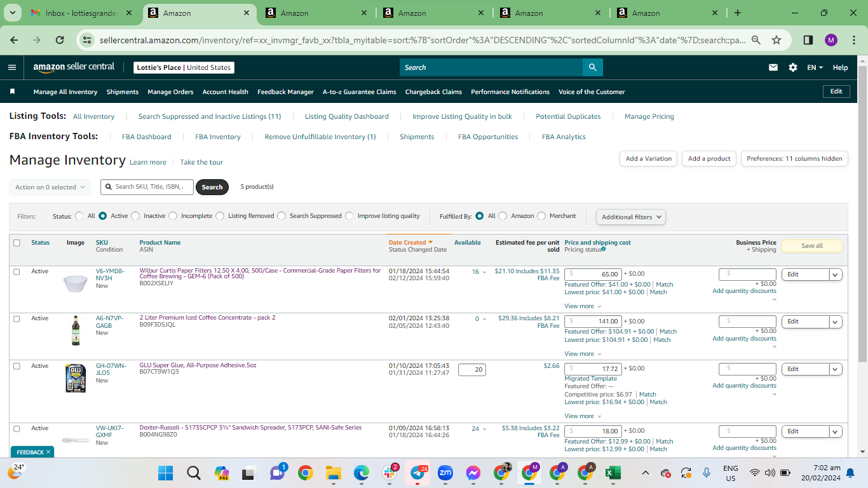
Task: Expand View more in Wilbur Curtis row
Action: (582, 306)
